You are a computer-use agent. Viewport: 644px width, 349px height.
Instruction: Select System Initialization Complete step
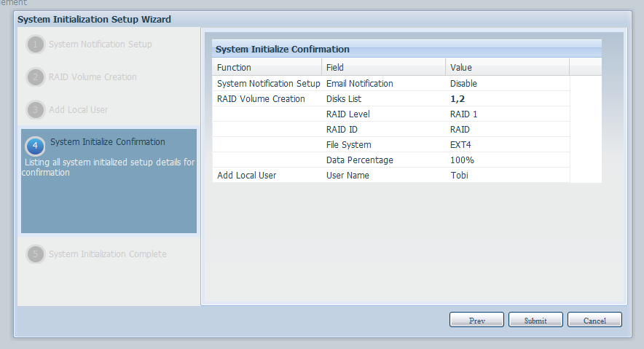click(108, 254)
